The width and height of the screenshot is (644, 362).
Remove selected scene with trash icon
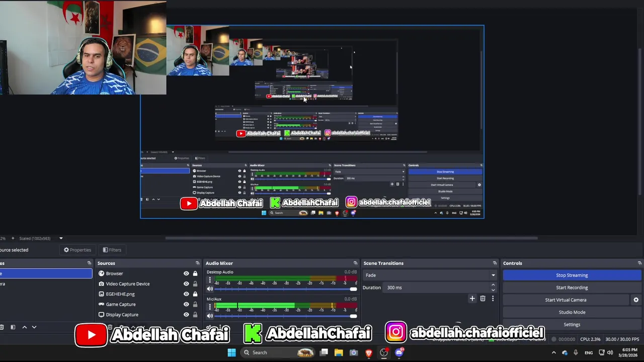coord(2,327)
